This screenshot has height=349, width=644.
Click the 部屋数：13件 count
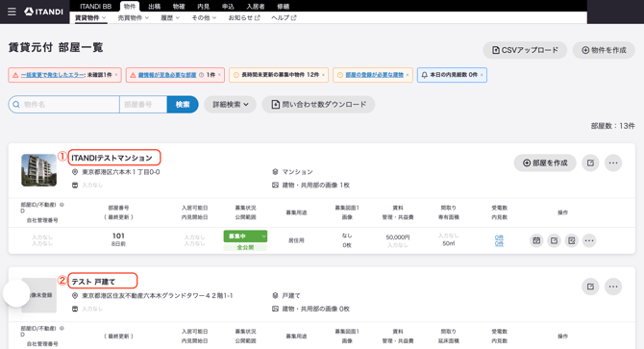pos(613,126)
